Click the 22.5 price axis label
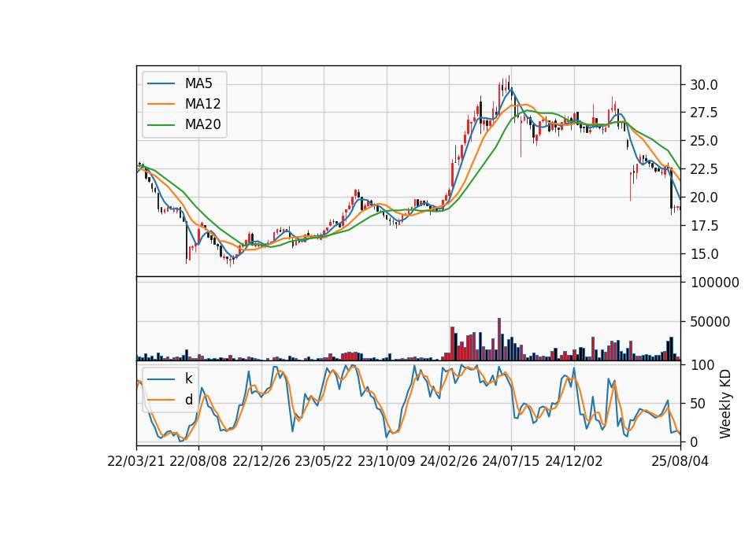 coord(704,169)
